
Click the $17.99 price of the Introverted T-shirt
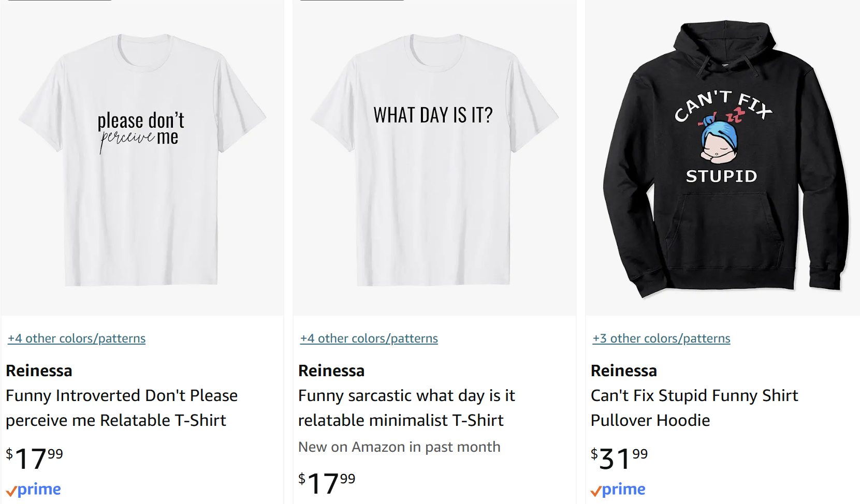pyautogui.click(x=34, y=459)
